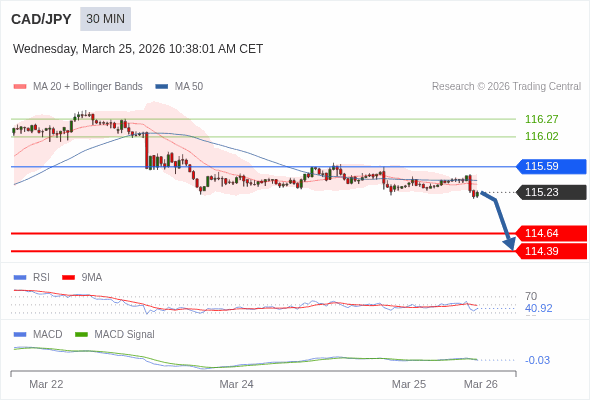Click the MACD Signal green legend swatch
590x400 pixels.
point(82,335)
